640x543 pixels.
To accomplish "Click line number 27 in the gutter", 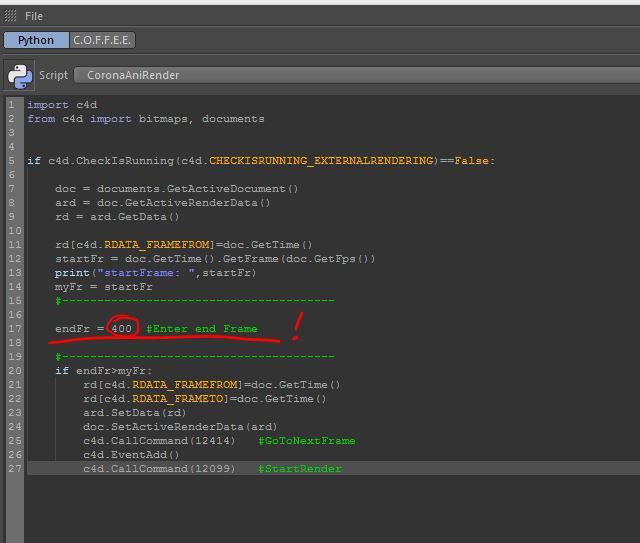I will 11,469.
